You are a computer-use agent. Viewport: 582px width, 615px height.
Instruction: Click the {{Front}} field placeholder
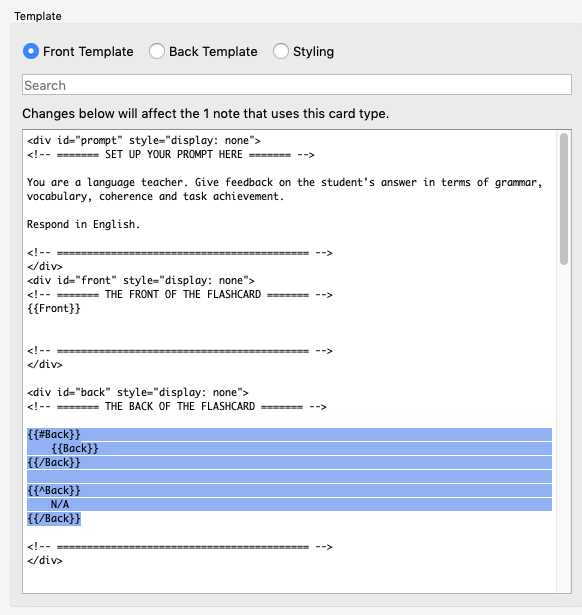coord(54,308)
